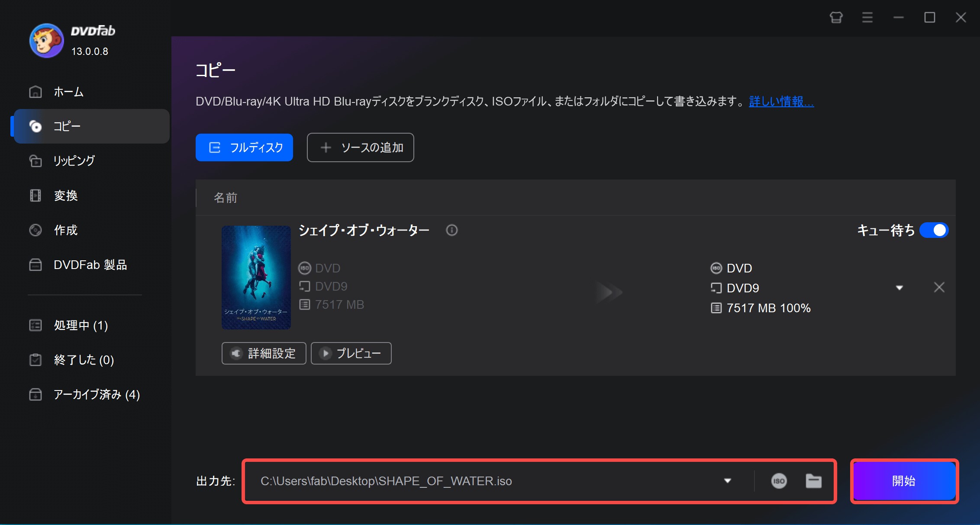Viewport: 980px width, 525px height.
Task: Click the source DVD9 label text
Action: [331, 286]
